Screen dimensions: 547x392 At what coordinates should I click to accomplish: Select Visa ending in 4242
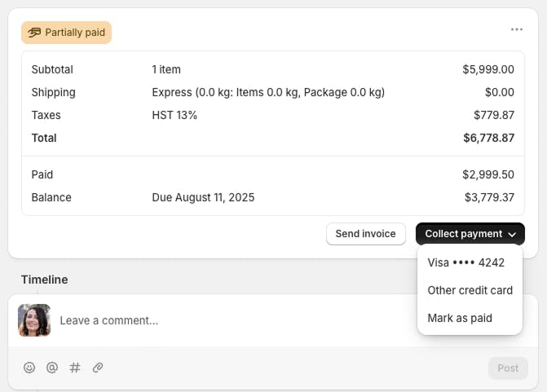(466, 262)
